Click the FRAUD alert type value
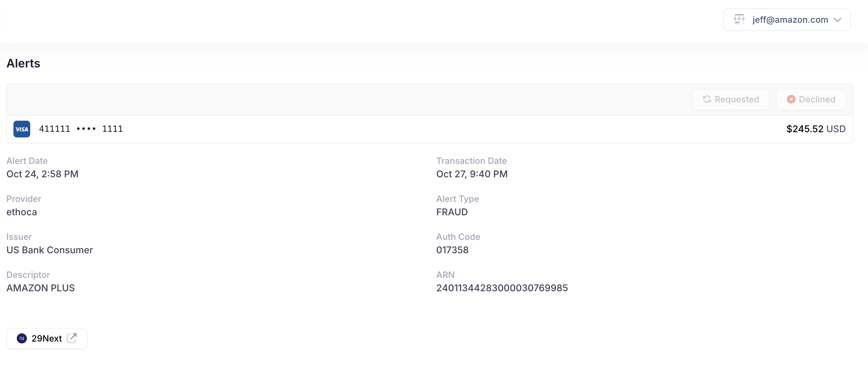The image size is (868, 365). (452, 212)
